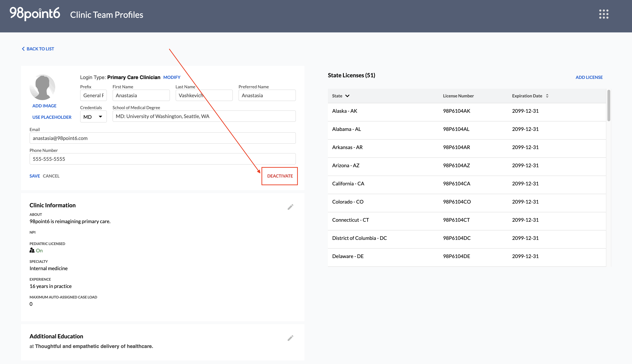Click the pediatric licensed person icon

coord(32,250)
